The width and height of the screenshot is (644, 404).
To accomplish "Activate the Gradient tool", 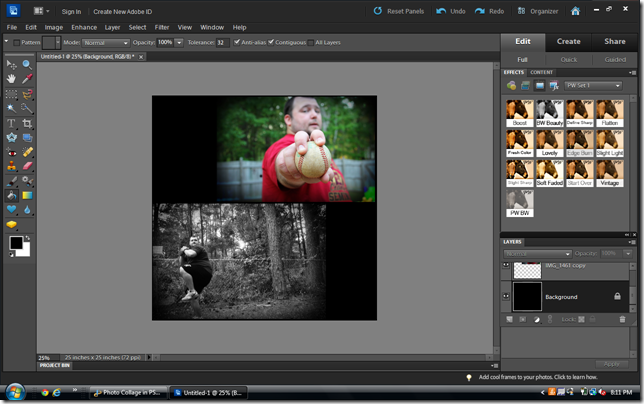I will click(x=27, y=195).
